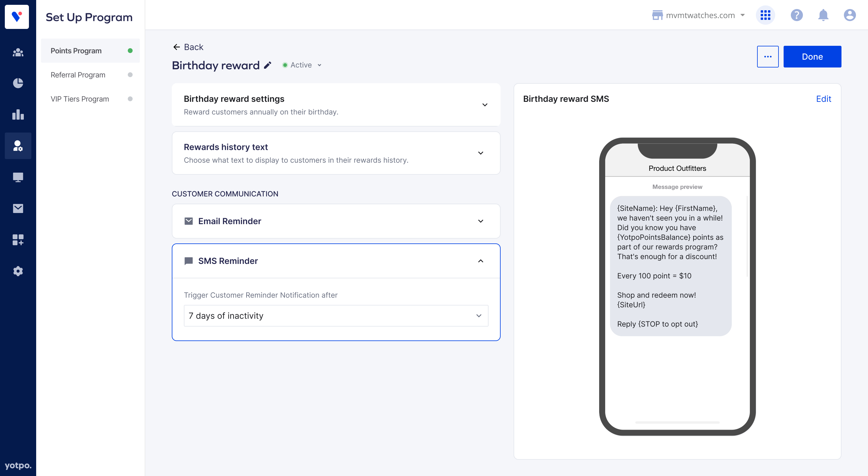Open the pie chart analytics icon
The image size is (868, 476).
(18, 83)
